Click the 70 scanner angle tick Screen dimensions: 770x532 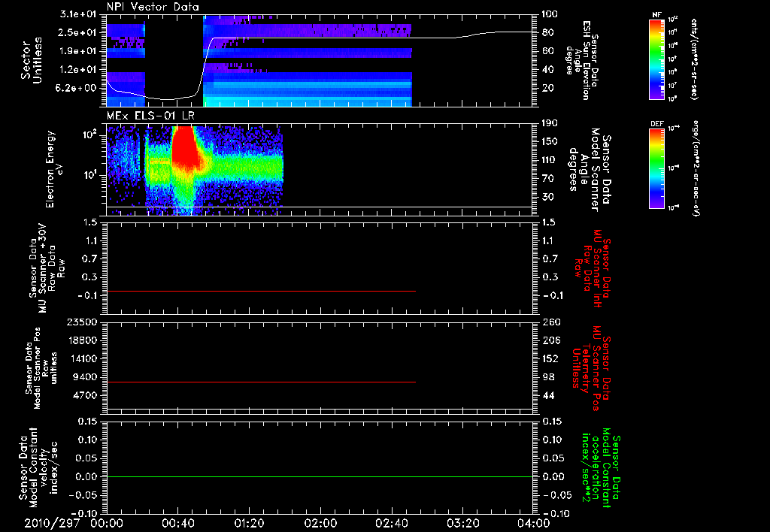[548, 179]
